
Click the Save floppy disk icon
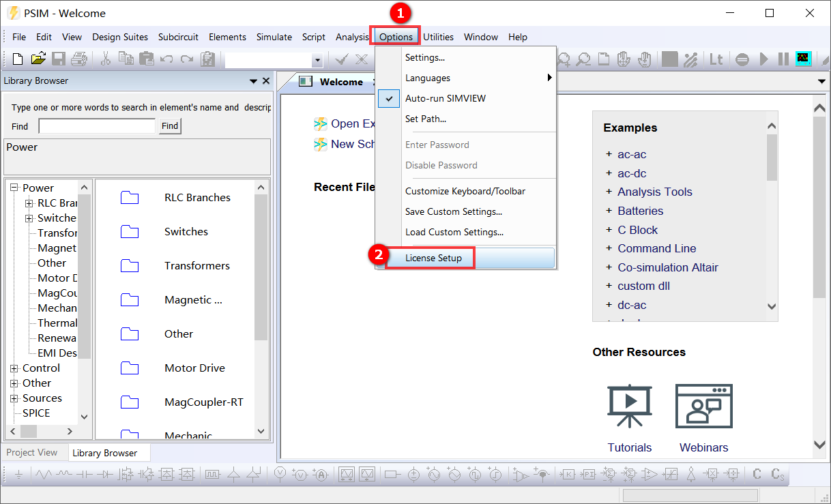59,59
